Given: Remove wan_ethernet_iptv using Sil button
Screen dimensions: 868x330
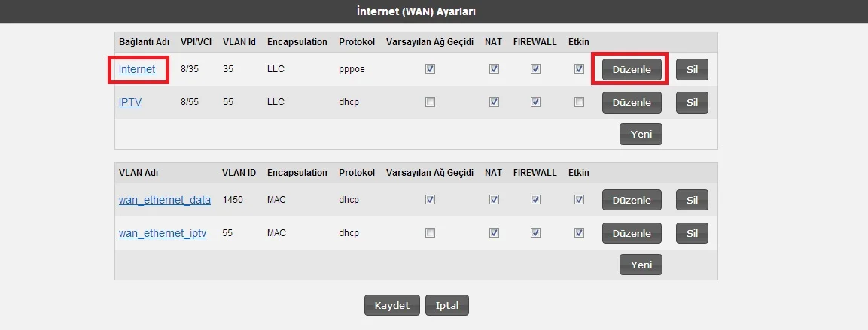Looking at the screenshot, I should click(x=692, y=233).
